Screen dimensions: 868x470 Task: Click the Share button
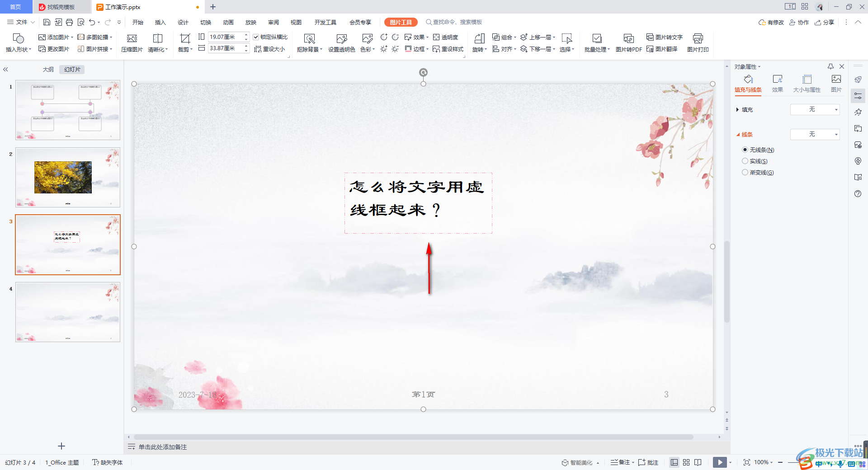click(824, 22)
